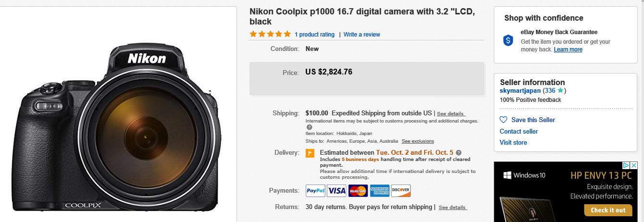Screen dimensions: 644x222
Task: Open 'See details' for returns
Action: pyautogui.click(x=452, y=208)
